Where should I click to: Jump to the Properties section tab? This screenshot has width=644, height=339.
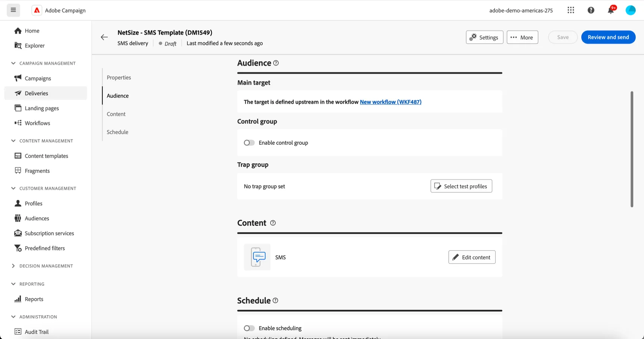[x=119, y=78]
